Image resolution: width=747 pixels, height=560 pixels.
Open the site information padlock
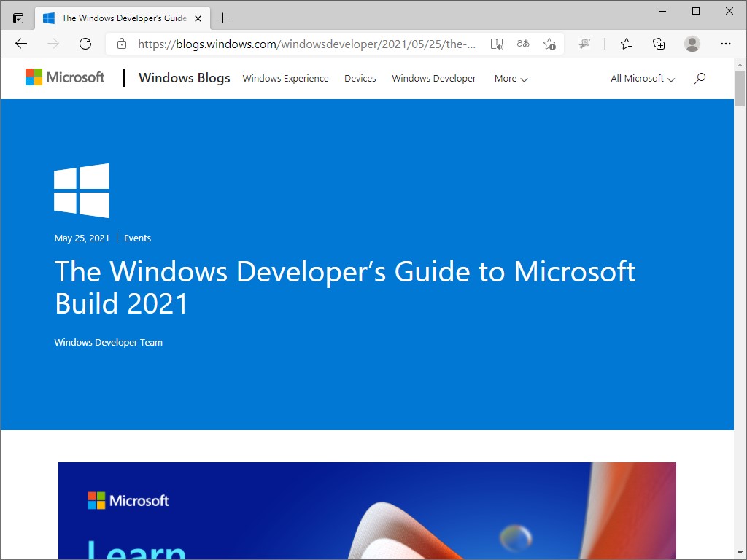coord(121,44)
